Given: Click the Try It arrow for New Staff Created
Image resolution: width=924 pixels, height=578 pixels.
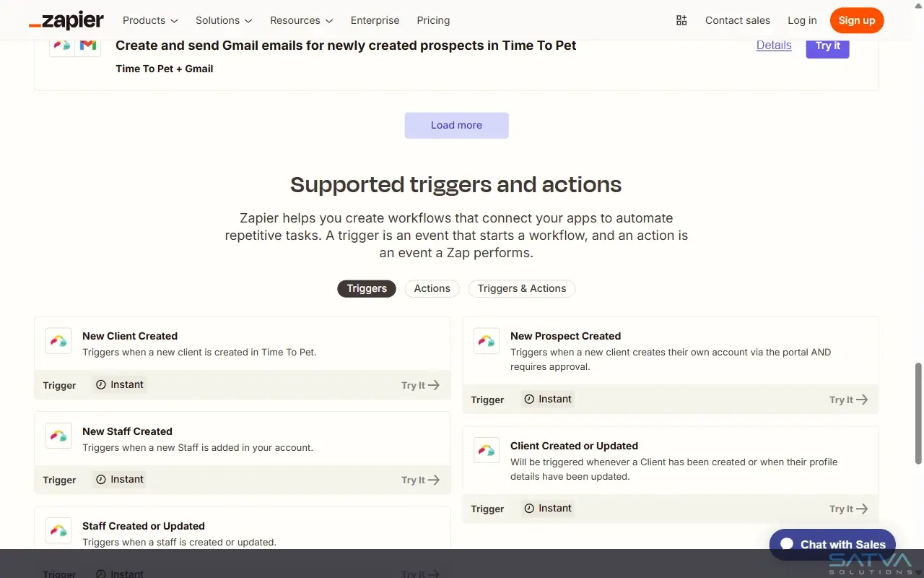Looking at the screenshot, I should point(435,480).
